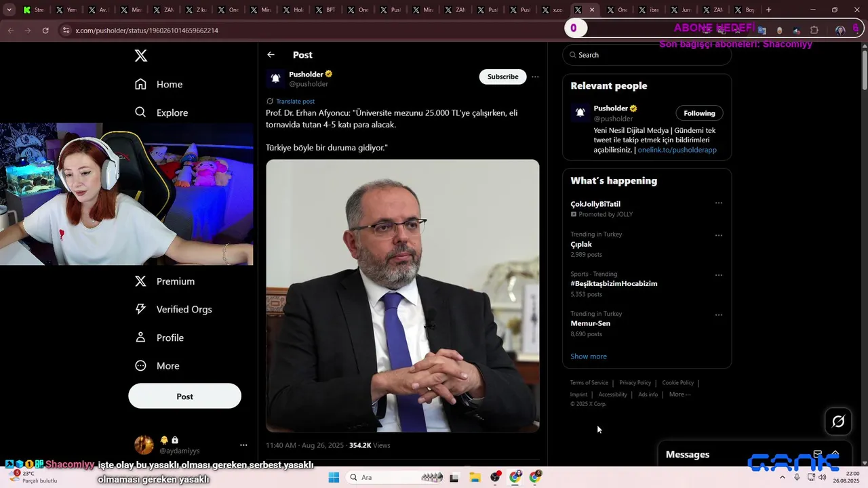Click the browser back arrow
The image size is (868, 488).
point(10,30)
